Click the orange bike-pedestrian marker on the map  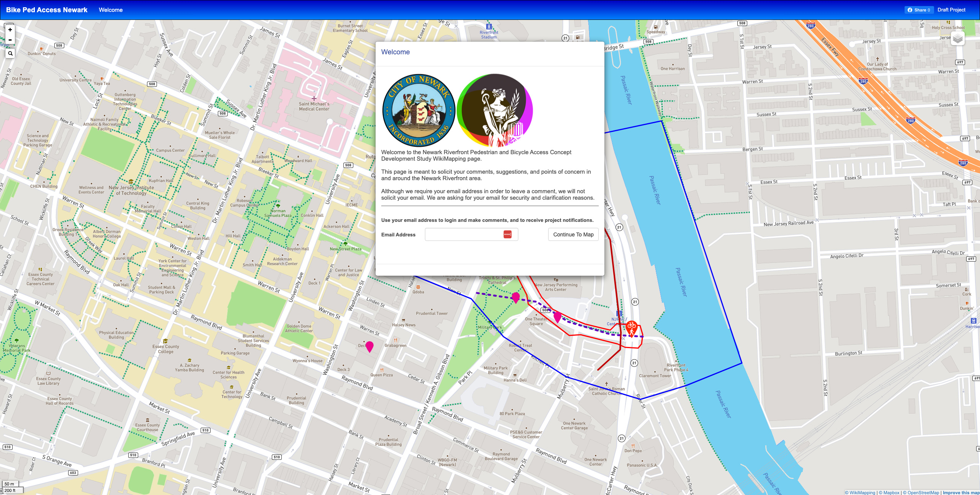(x=631, y=328)
